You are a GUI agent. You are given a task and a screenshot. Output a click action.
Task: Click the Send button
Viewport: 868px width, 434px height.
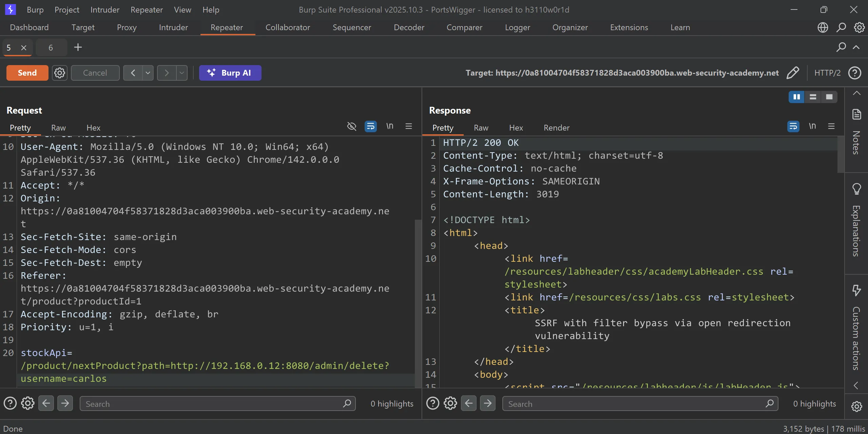[x=27, y=73]
